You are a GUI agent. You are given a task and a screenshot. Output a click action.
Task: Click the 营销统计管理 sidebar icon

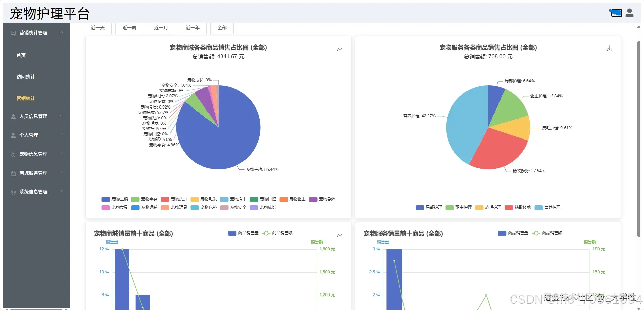click(x=13, y=33)
